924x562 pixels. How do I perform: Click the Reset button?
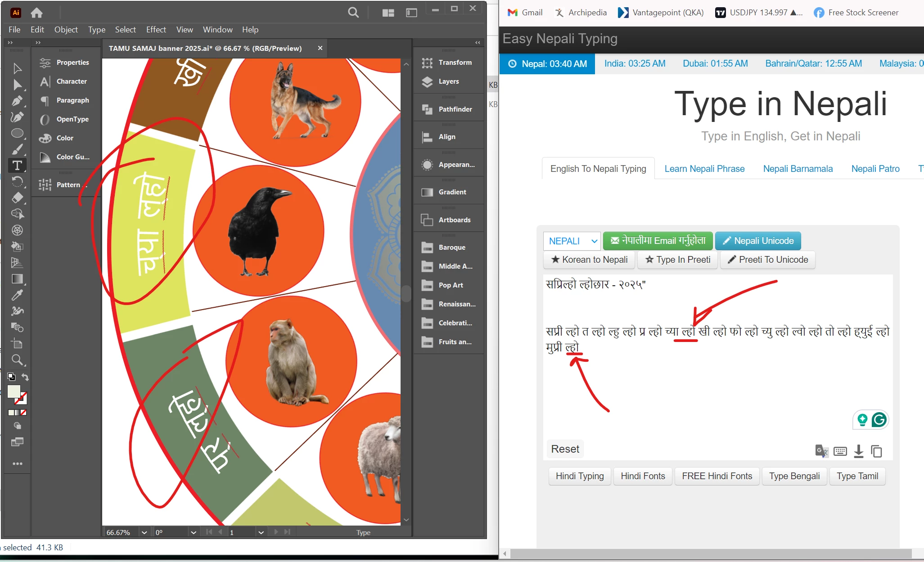565,449
